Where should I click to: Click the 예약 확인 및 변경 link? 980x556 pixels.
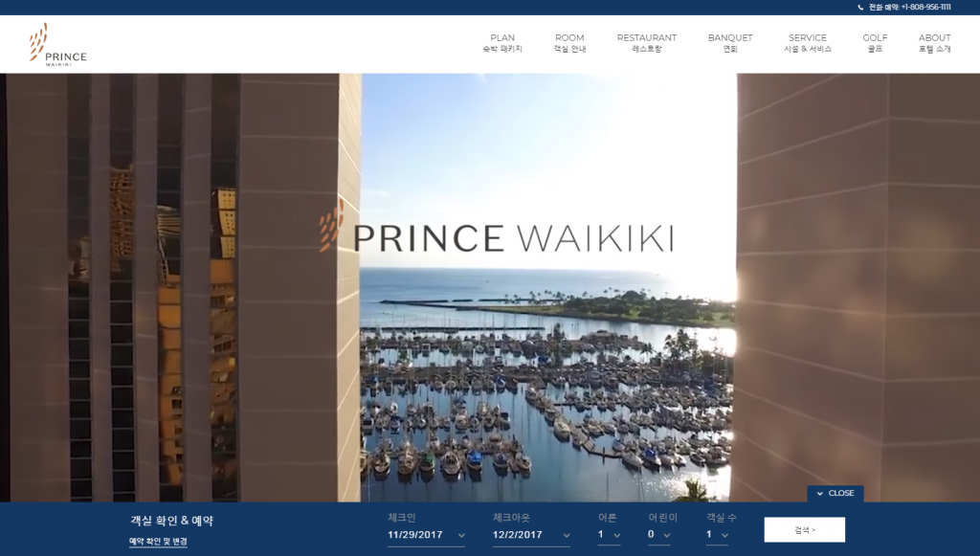click(x=158, y=542)
